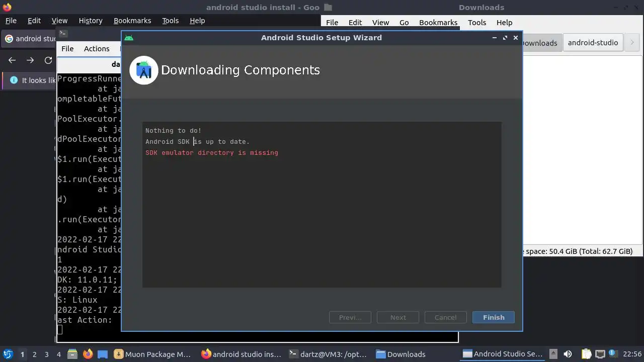Switch to Android Studio Setup taskbar entry
Image resolution: width=644 pixels, height=362 pixels.
tap(503, 354)
